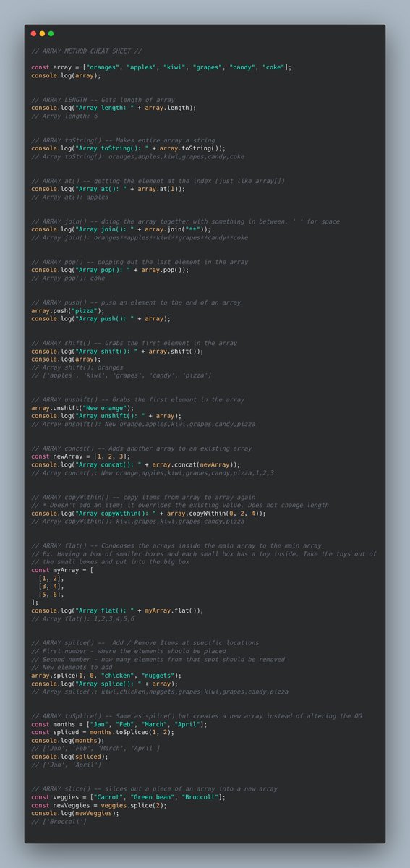
Task: Select the 'Array copyWithin(): kiwi,grapes,kiwi' output comment
Action: point(137,521)
